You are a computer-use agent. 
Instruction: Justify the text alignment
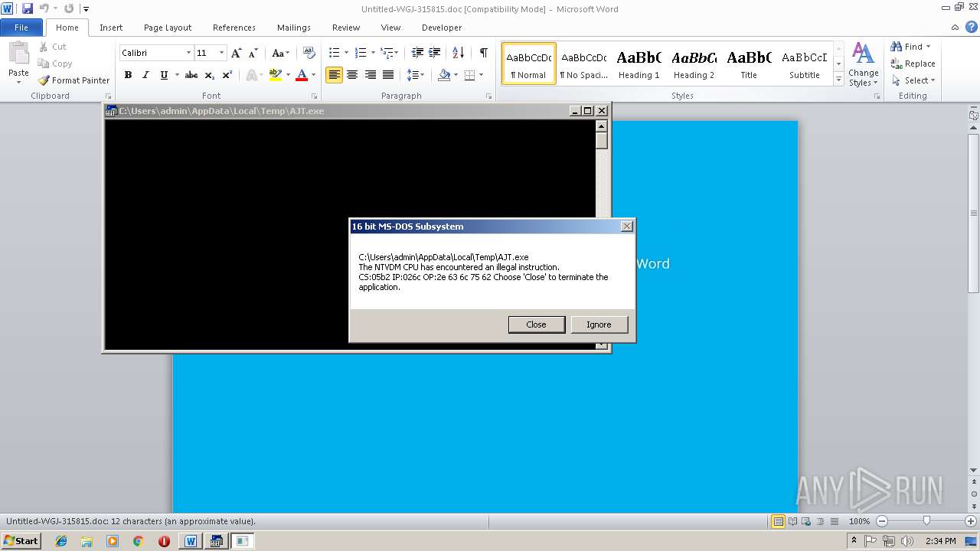(x=388, y=75)
